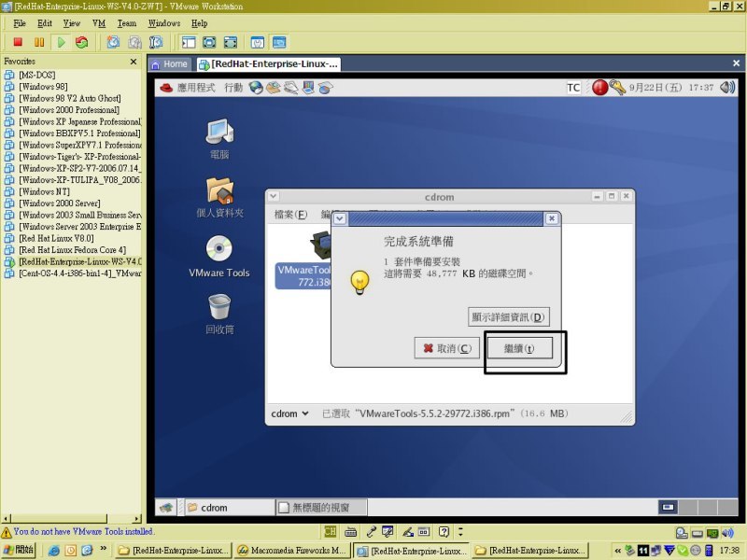Open the dialog window menu arrow

pyautogui.click(x=340, y=218)
